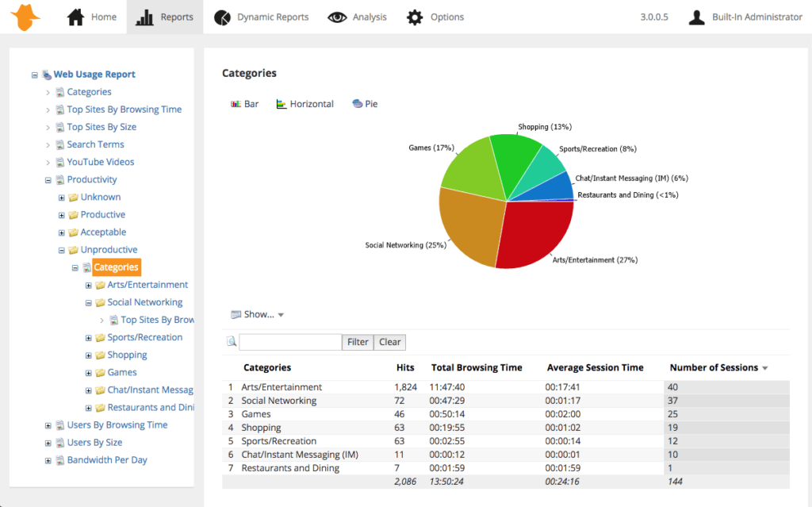Click inside the filter text field
This screenshot has height=507, width=812.
[x=289, y=342]
